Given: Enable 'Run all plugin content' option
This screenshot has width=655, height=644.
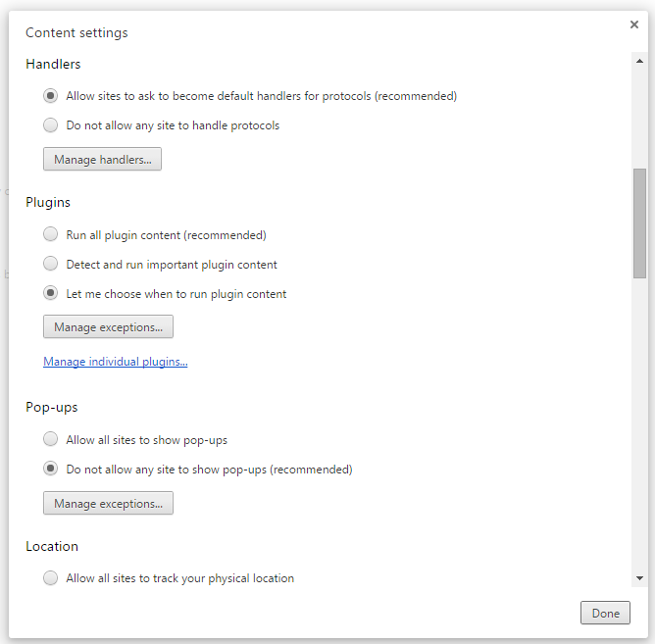Looking at the screenshot, I should click(x=50, y=235).
